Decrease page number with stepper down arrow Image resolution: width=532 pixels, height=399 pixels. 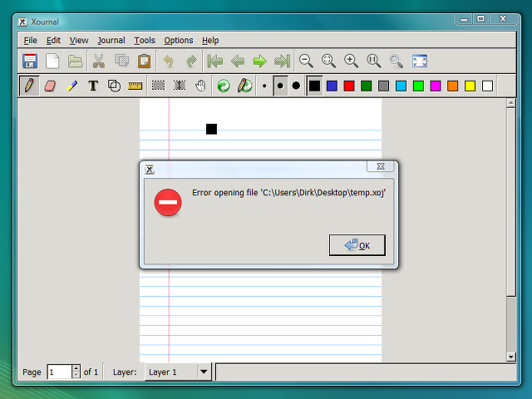(x=76, y=375)
